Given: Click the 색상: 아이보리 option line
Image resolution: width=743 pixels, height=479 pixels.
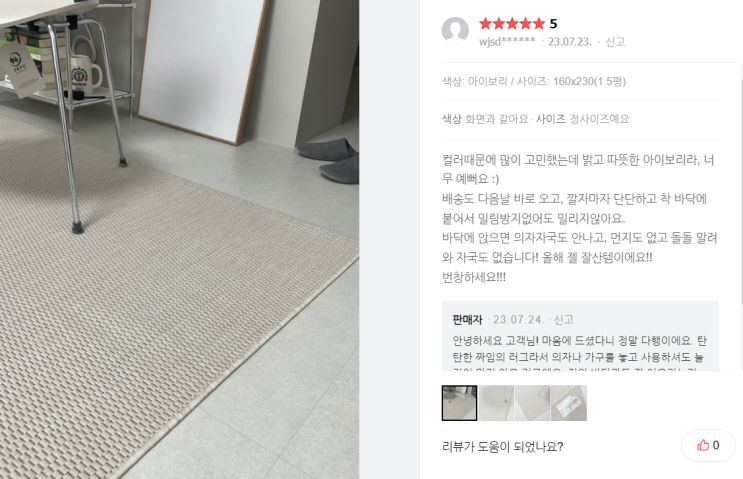Looking at the screenshot, I should coord(534,81).
